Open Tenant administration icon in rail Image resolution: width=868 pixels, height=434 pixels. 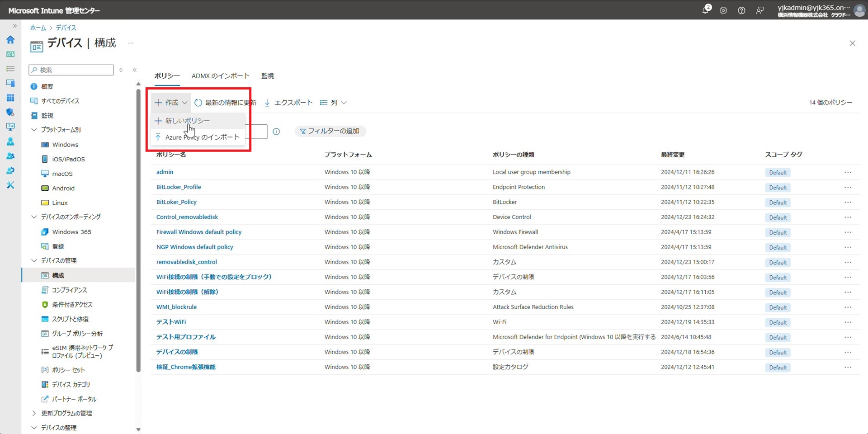point(10,170)
